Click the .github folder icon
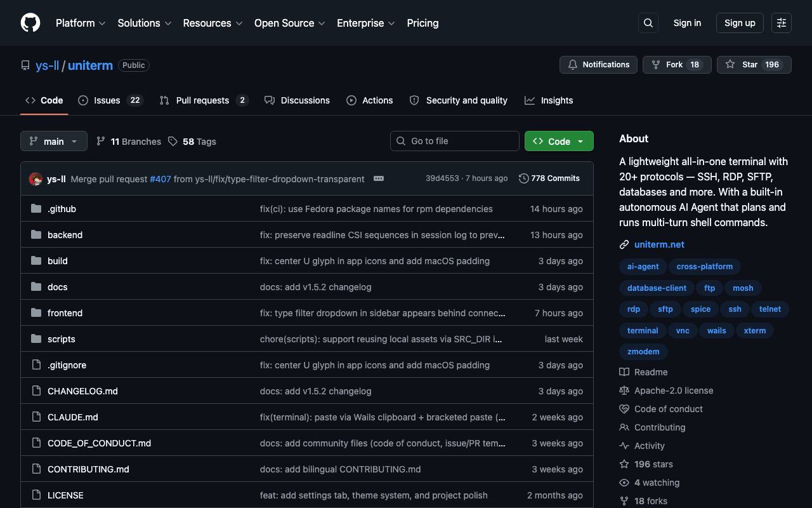The height and width of the screenshot is (508, 812). pos(36,209)
